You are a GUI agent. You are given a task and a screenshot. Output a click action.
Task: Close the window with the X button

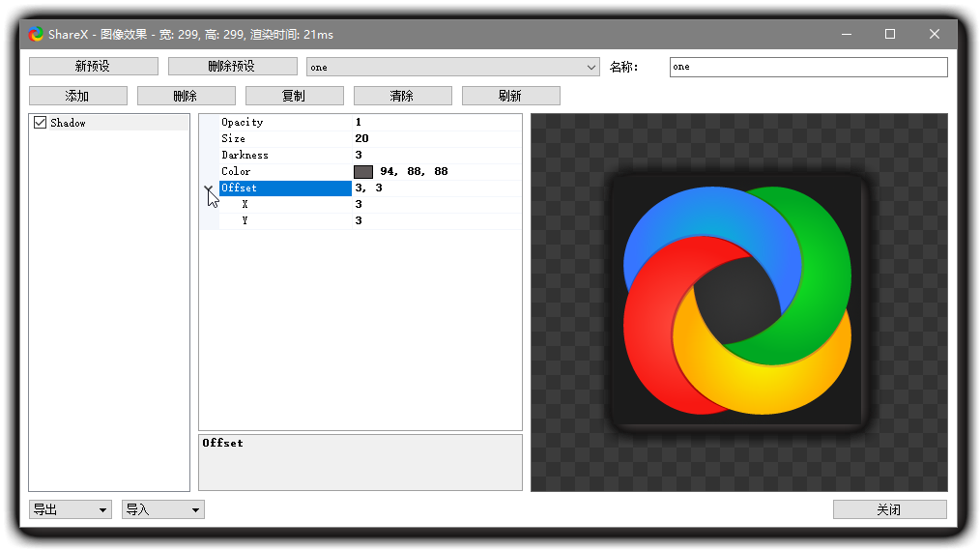pyautogui.click(x=935, y=35)
